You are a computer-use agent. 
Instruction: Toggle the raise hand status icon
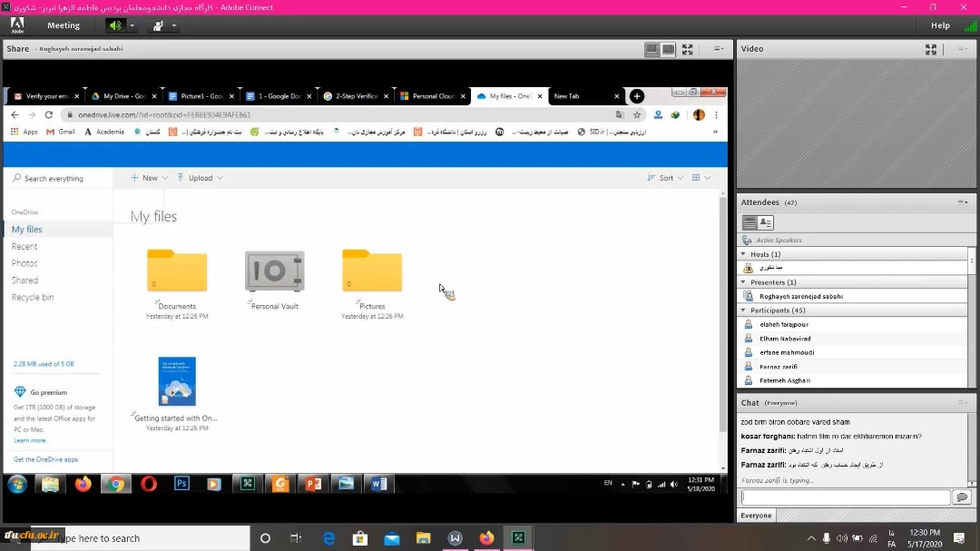[158, 25]
